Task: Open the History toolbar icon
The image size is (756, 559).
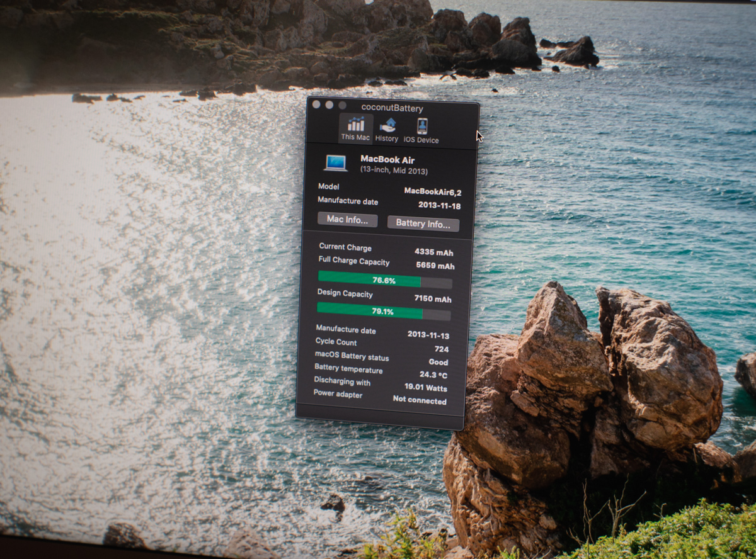Action: pyautogui.click(x=387, y=126)
